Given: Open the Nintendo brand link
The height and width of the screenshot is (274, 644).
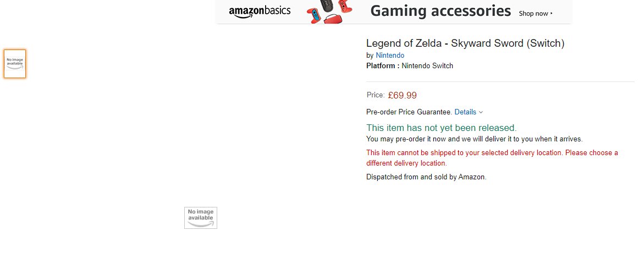Looking at the screenshot, I should (x=390, y=56).
